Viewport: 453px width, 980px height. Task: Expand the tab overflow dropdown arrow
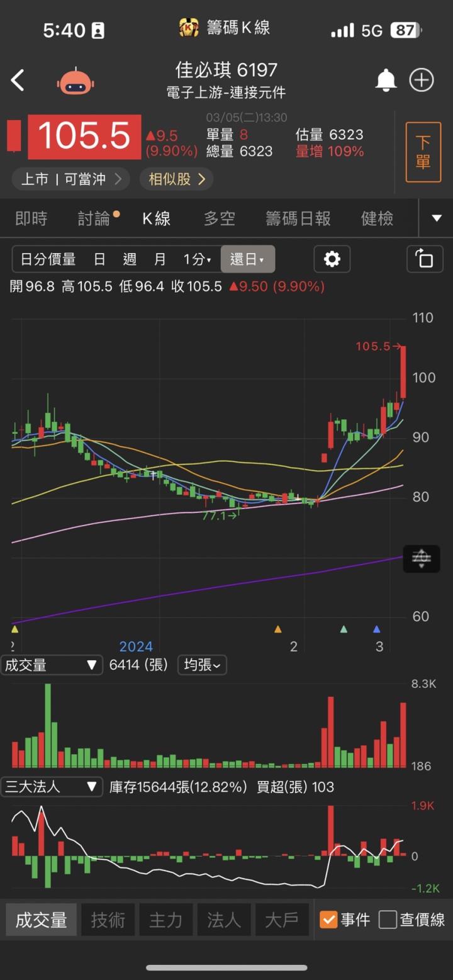pyautogui.click(x=437, y=218)
